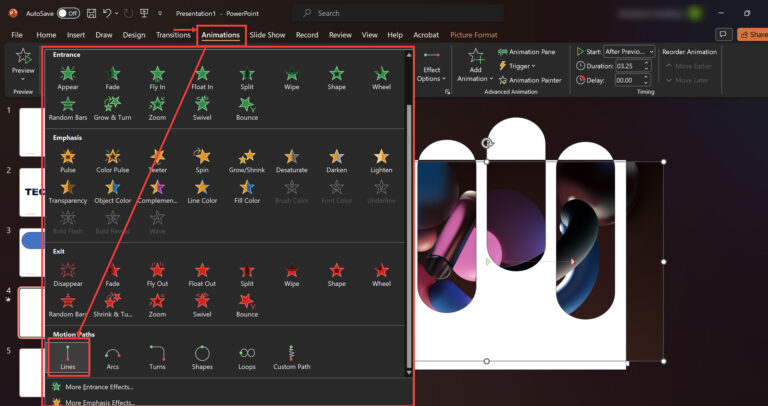Select the Object Color emphasis effect
The image size is (768, 406).
click(113, 191)
